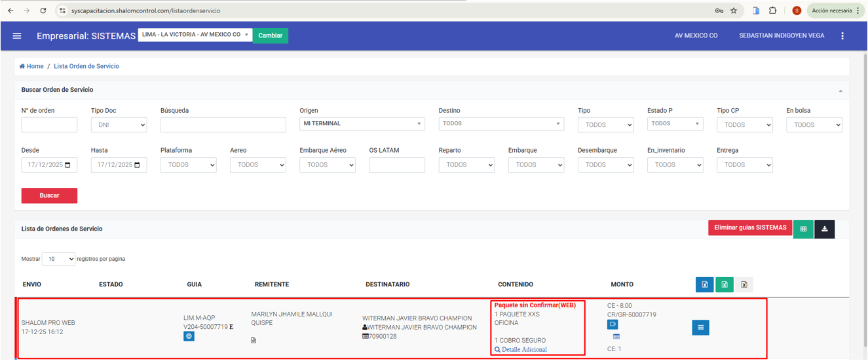Click the Eliminar guias SISTEMAS button
868x361 pixels.
(749, 228)
